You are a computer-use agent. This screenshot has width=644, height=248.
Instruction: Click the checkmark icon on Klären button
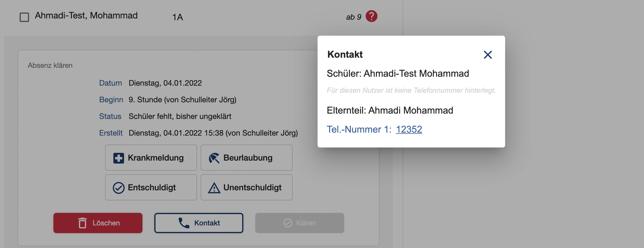pyautogui.click(x=288, y=223)
